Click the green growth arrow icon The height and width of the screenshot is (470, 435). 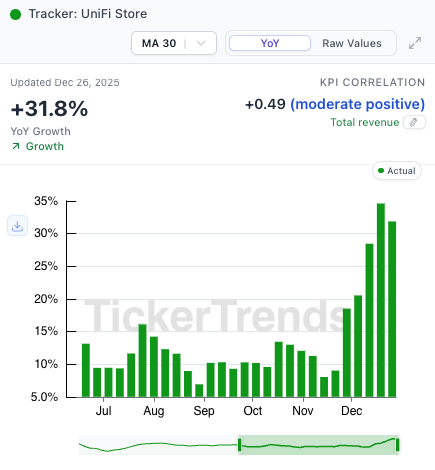(x=16, y=146)
